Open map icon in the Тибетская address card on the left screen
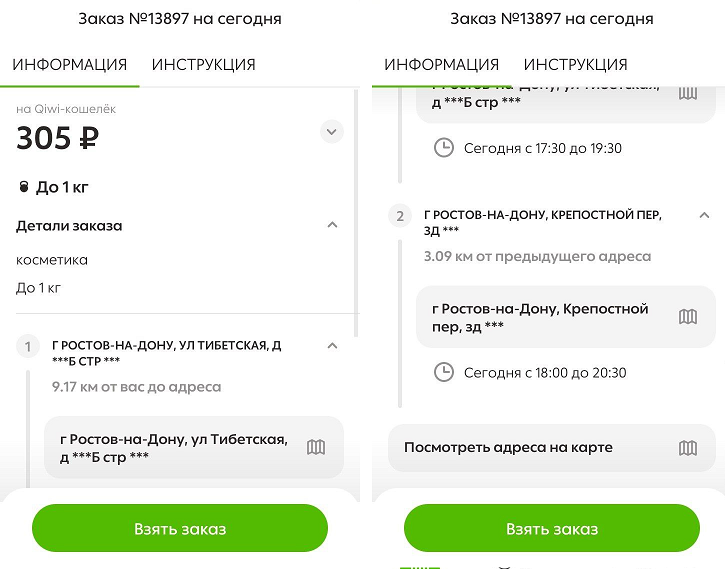The height and width of the screenshot is (569, 725). (316, 447)
